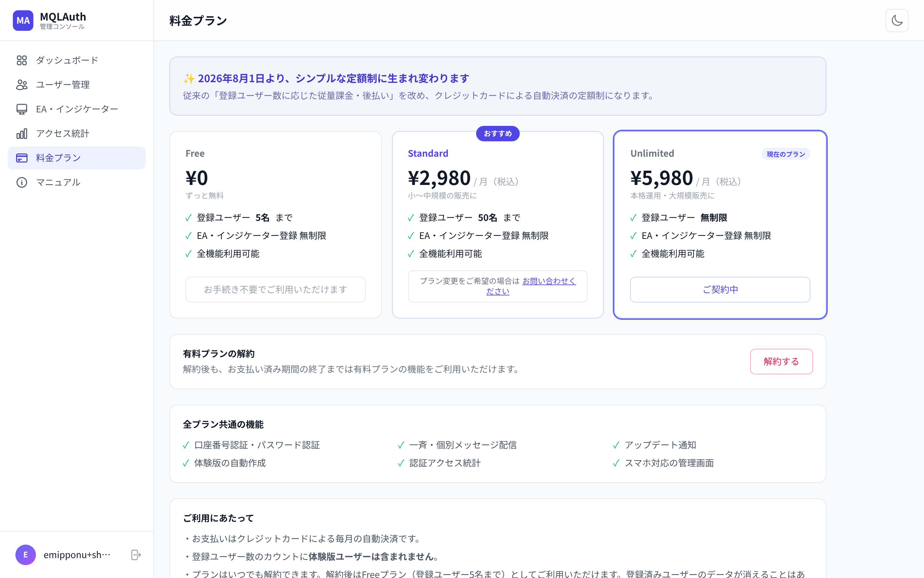This screenshot has width=924, height=578.
Task: Click the ¥5,980 price
Action: 661,178
